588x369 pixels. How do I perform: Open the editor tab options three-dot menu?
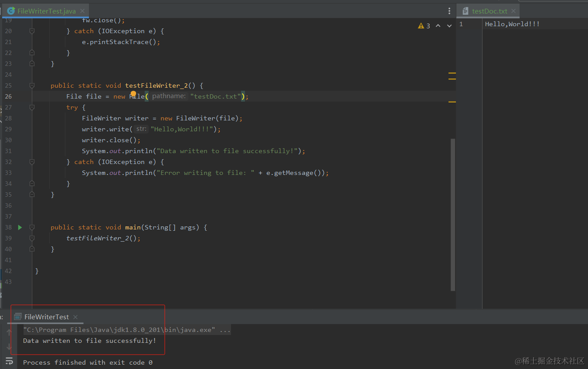coord(449,11)
